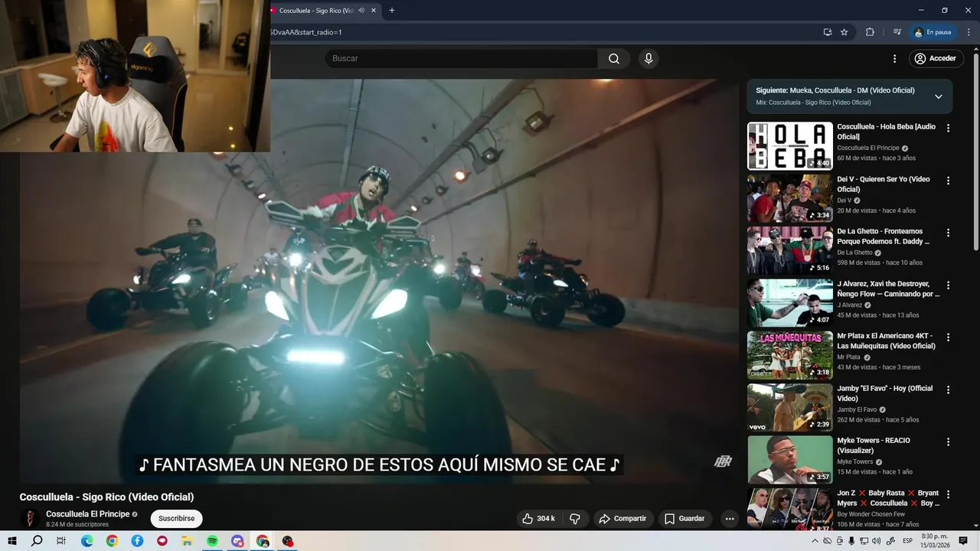This screenshot has height=551, width=980.
Task: Open Spotify from the taskbar
Action: [x=212, y=541]
